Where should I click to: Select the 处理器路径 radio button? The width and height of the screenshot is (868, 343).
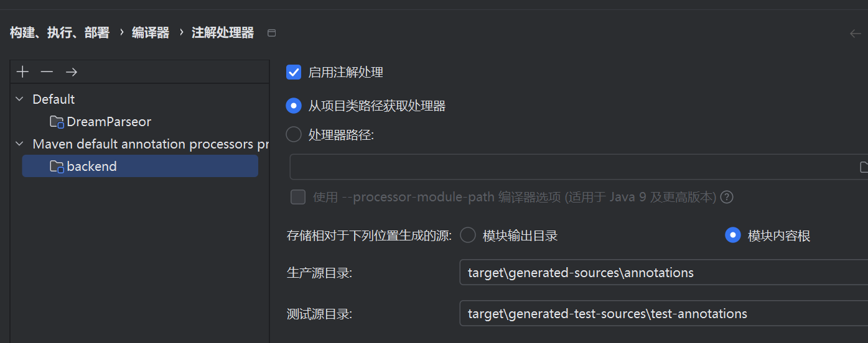click(294, 134)
